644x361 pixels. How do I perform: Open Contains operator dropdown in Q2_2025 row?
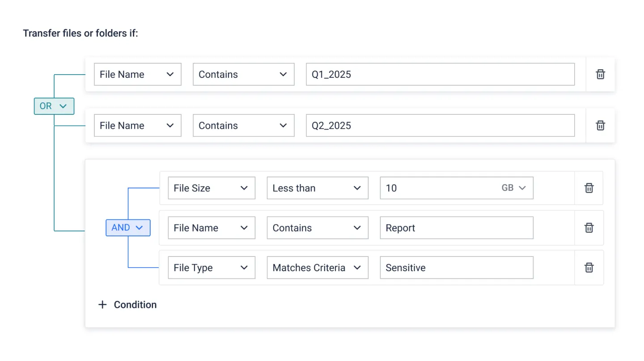243,126
